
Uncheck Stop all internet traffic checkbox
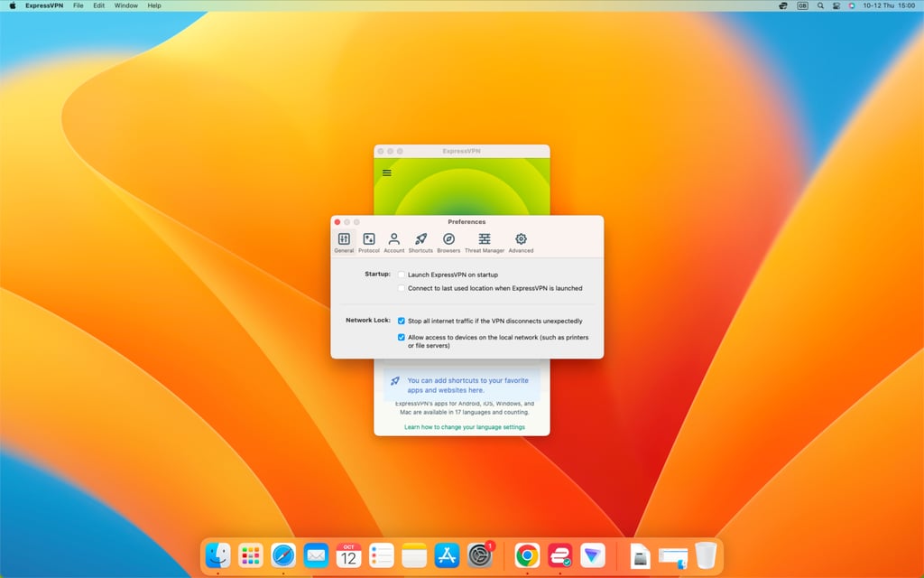click(x=402, y=321)
